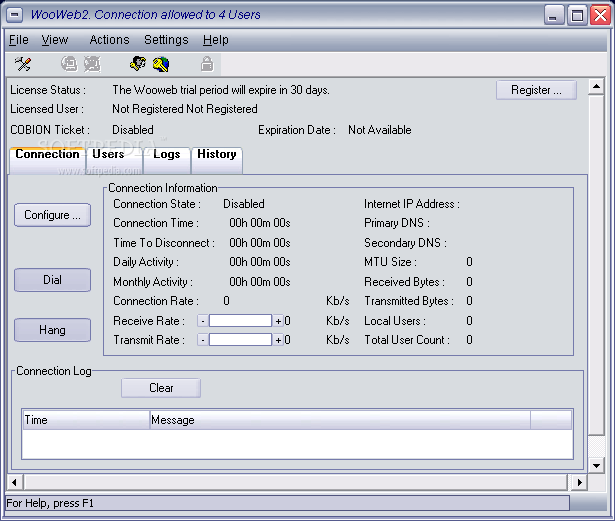This screenshot has width=615, height=521.
Task: Minimize the WooWeb2 window
Action: pyautogui.click(x=553, y=16)
